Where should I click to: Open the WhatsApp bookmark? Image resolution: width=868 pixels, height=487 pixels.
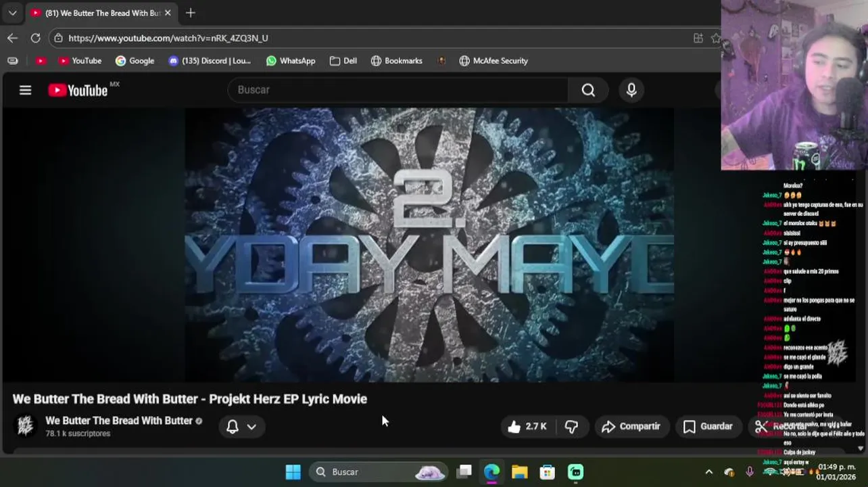291,61
